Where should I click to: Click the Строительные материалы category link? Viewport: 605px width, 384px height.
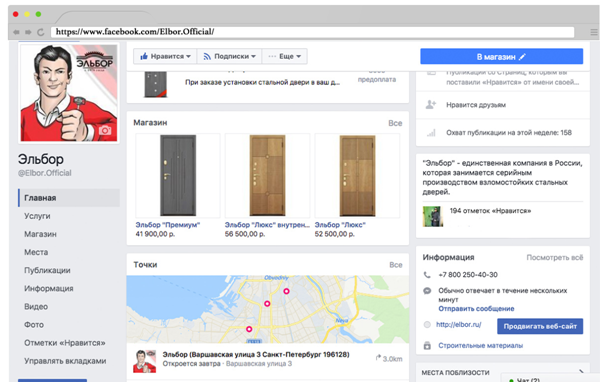pos(480,345)
